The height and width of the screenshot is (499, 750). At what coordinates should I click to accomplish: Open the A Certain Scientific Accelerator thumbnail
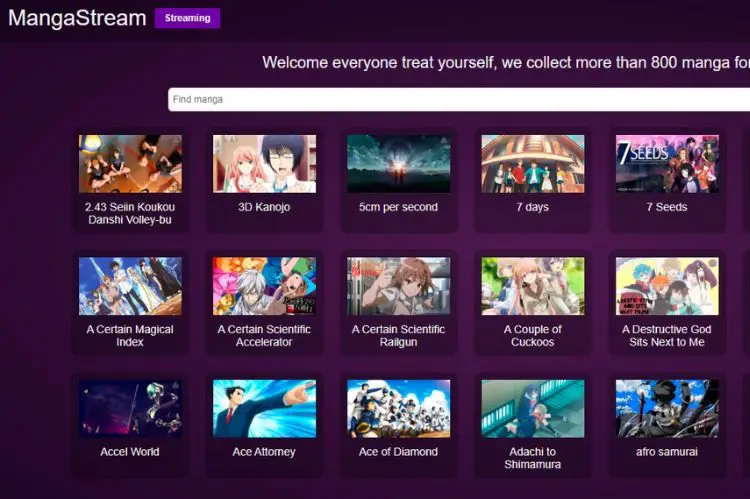(x=265, y=286)
